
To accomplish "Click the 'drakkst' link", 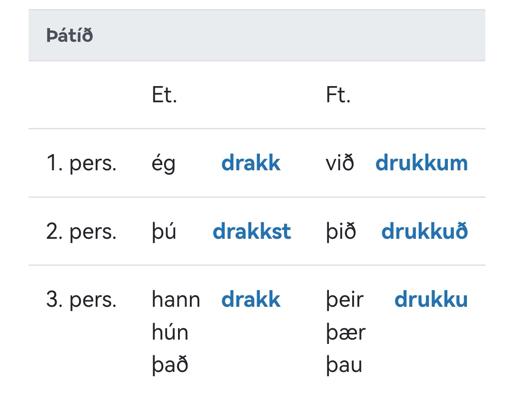I will tap(252, 232).
